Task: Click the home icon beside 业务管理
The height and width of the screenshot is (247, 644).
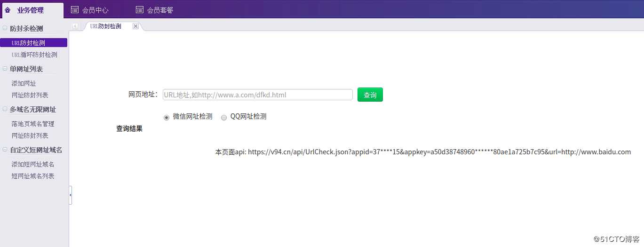Action: tap(8, 10)
